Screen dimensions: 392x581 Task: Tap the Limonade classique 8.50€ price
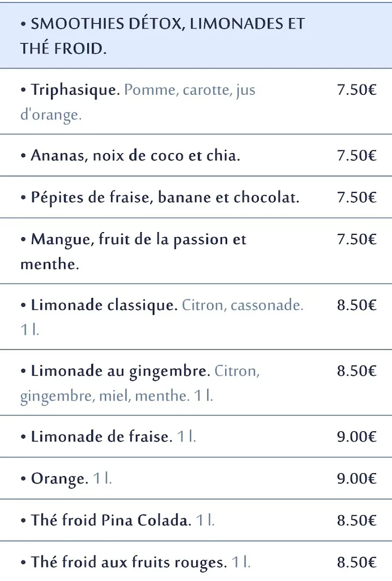click(x=356, y=305)
